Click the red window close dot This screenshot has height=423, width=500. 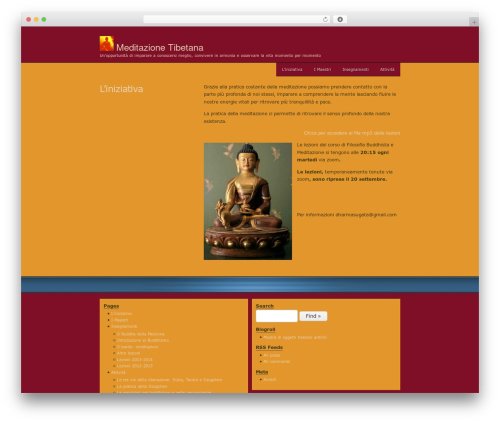pyautogui.click(x=29, y=19)
